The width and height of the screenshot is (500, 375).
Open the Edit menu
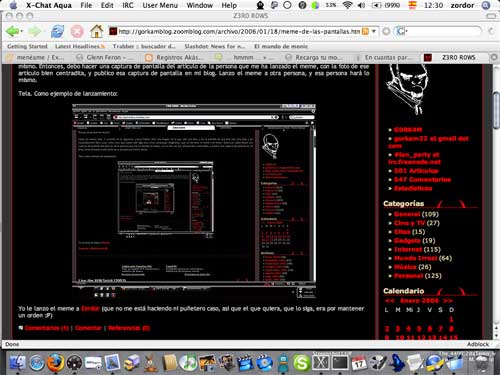click(x=107, y=5)
